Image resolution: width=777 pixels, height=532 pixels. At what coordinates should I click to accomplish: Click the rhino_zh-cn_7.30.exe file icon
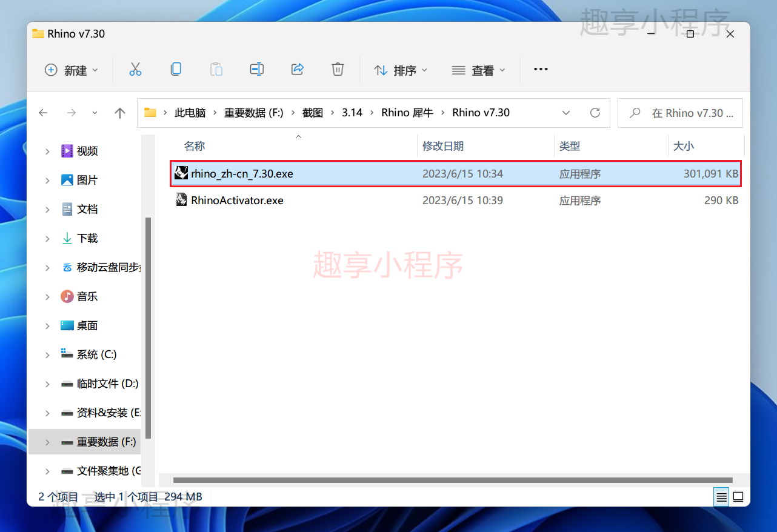pyautogui.click(x=181, y=173)
